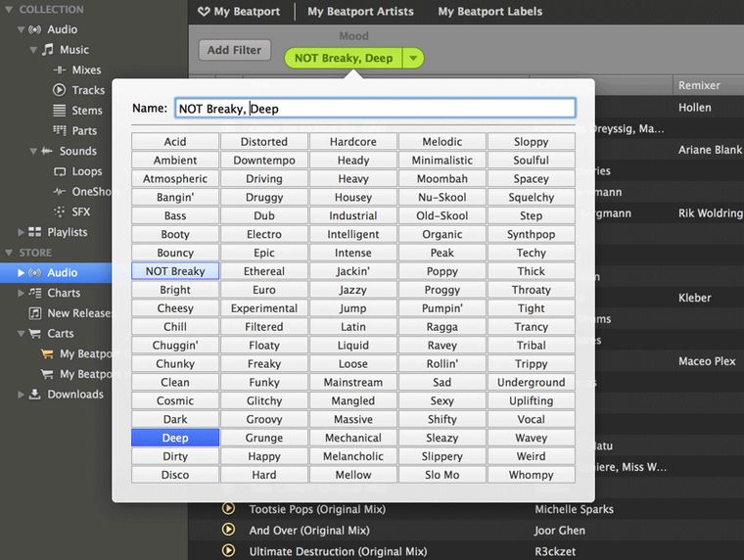Preview Ultimate Destruction (Original Mix) with play icon
Screen dimensions: 744x560
click(228, 550)
